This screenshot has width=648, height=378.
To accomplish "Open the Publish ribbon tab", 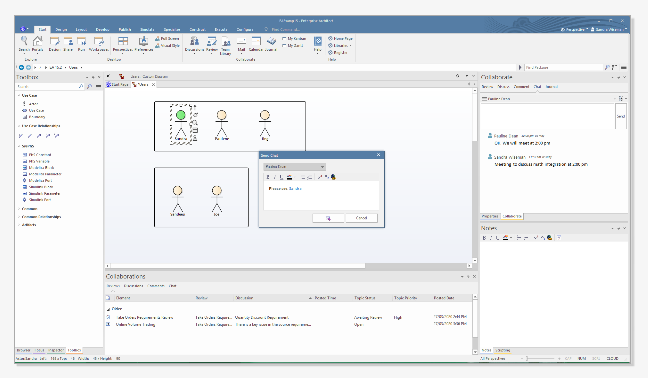I will click(x=125, y=29).
